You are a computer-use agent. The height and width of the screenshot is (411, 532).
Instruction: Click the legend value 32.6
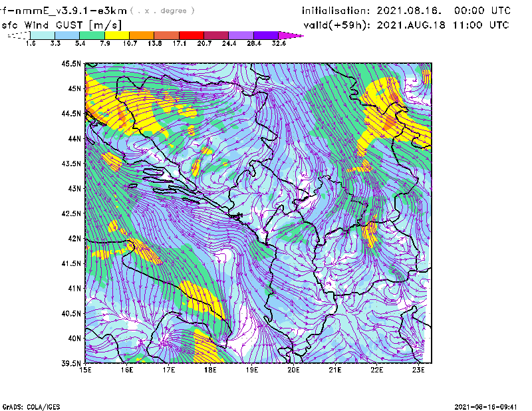tap(279, 43)
